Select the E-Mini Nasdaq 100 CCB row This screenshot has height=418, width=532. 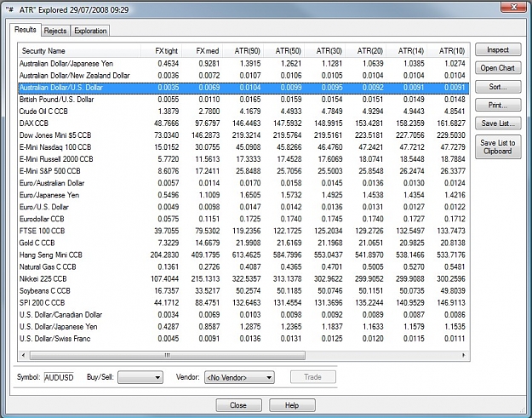coord(243,147)
